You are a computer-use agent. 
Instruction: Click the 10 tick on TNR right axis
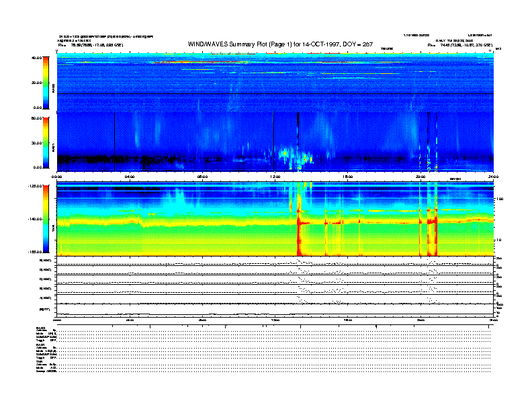pos(500,240)
